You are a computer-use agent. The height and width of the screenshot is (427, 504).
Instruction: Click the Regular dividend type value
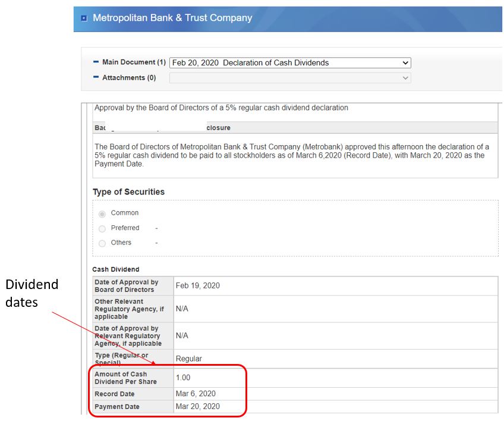coord(188,359)
